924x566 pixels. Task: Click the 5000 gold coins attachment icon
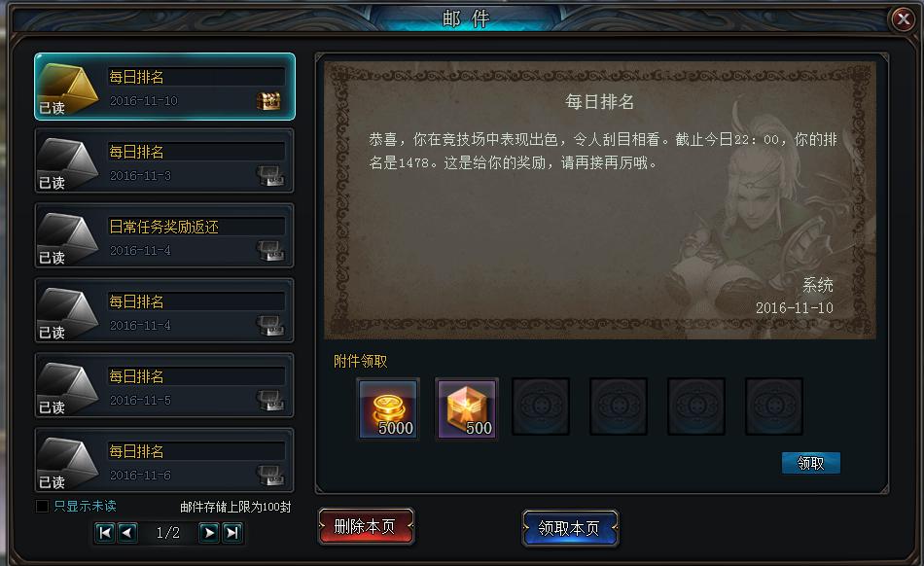[388, 408]
